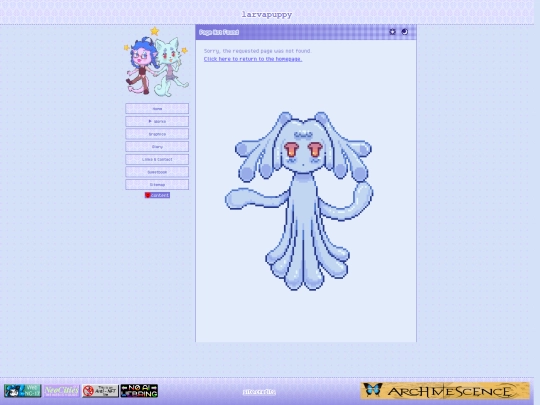Click the No AI Webring badge
Image resolution: width=540 pixels, height=405 pixels.
[139, 391]
